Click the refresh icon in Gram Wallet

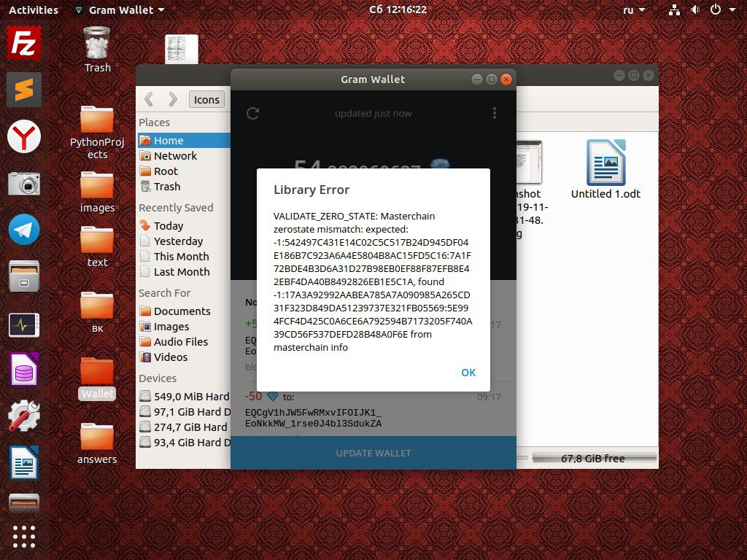252,113
